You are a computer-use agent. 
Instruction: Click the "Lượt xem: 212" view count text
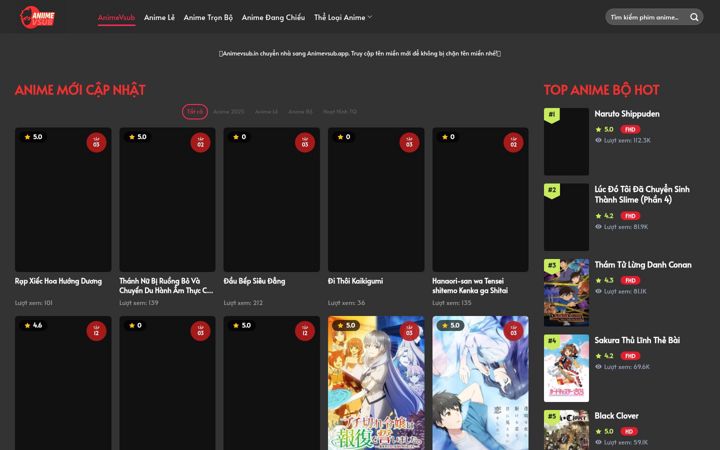[x=243, y=303]
